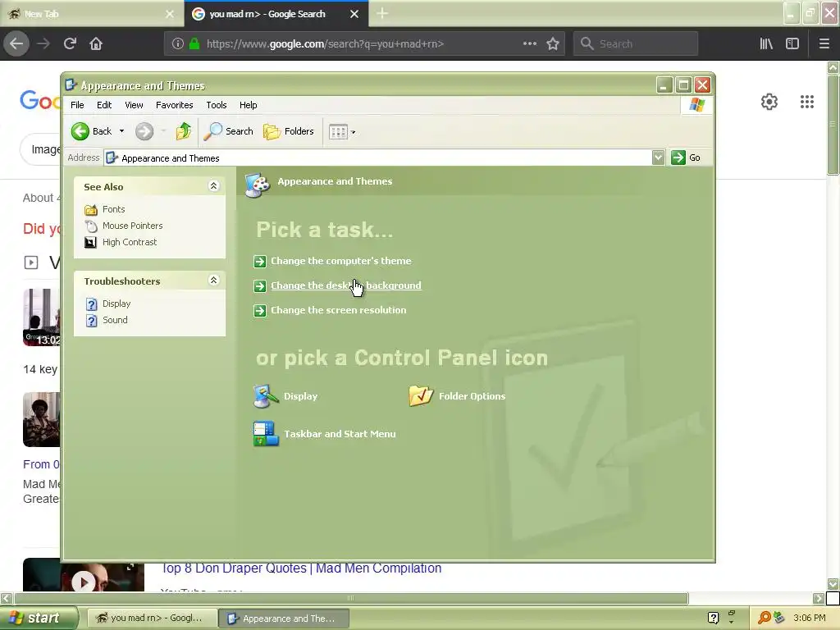Click Firefox back arrow button
The height and width of the screenshot is (630, 840).
coord(16,43)
